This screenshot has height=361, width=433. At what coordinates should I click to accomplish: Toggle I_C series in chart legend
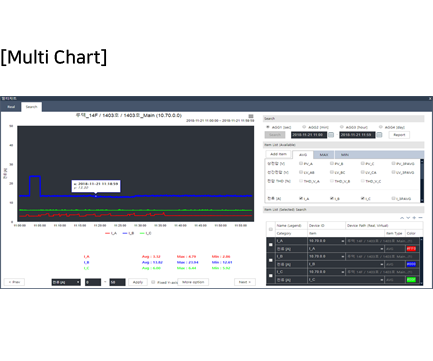pyautogui.click(x=146, y=233)
